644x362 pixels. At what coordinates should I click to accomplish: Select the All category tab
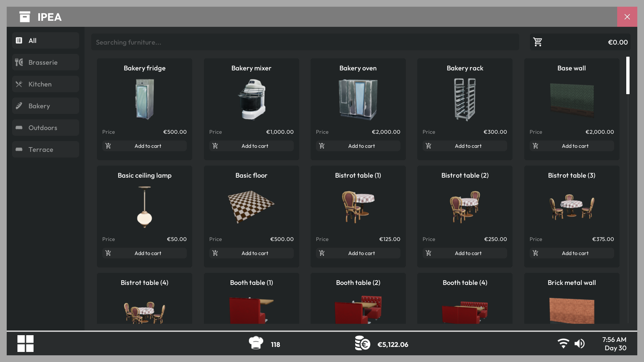[46, 41]
